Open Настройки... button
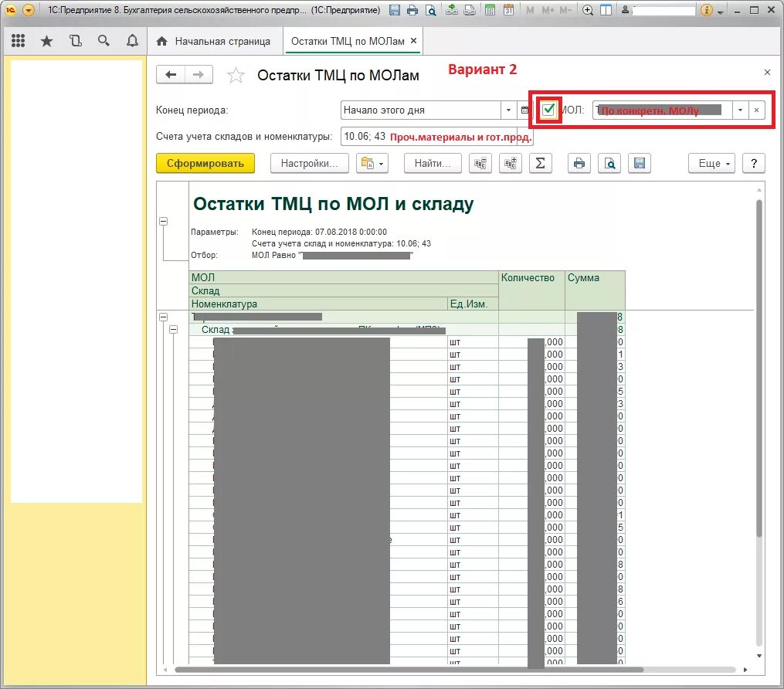The image size is (784, 689). tap(310, 164)
